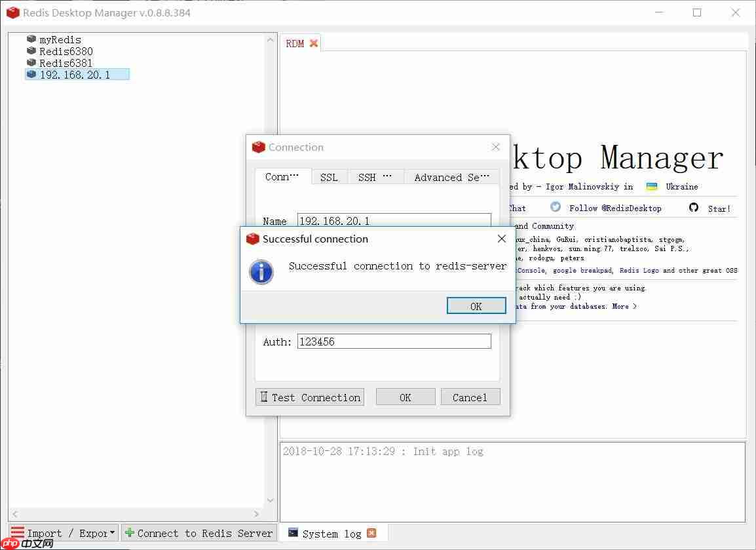Viewport: 756px width, 550px height.
Task: Click the myRedis connection cube icon
Action: pos(31,39)
